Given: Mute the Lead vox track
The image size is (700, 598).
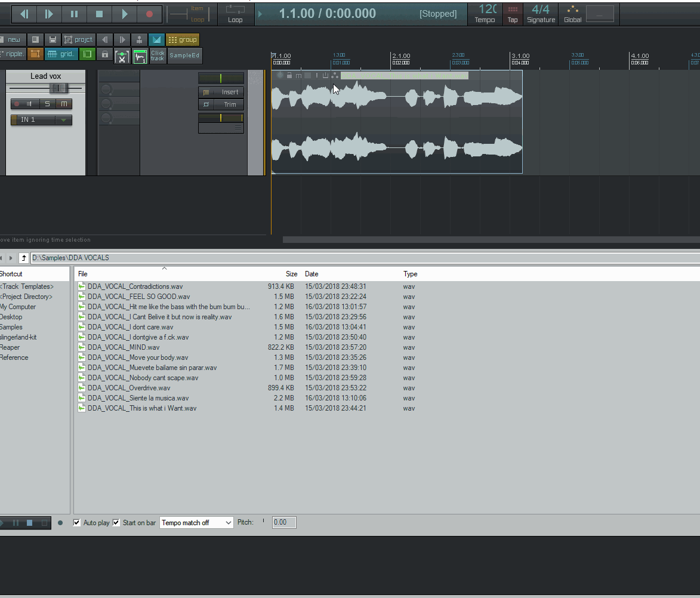Looking at the screenshot, I should (x=64, y=104).
